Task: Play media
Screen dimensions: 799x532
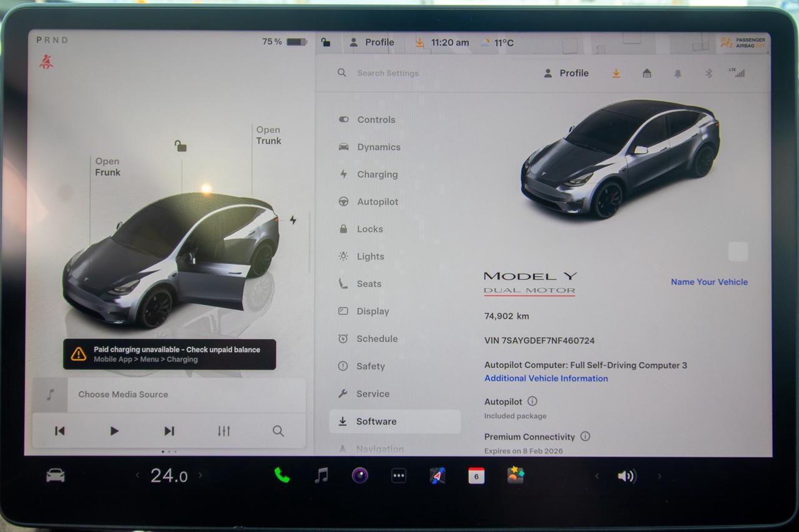Action: [114, 431]
